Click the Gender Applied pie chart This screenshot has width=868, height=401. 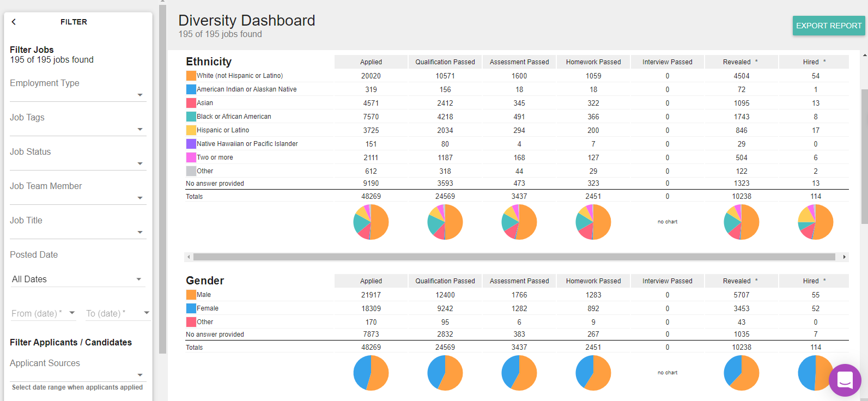pyautogui.click(x=371, y=373)
